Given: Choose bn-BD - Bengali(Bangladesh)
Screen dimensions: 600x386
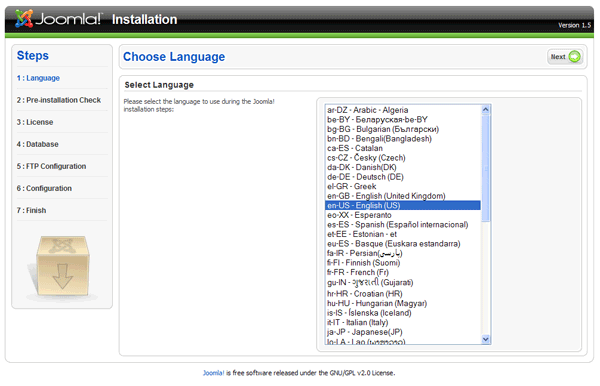Looking at the screenshot, I should click(403, 139).
